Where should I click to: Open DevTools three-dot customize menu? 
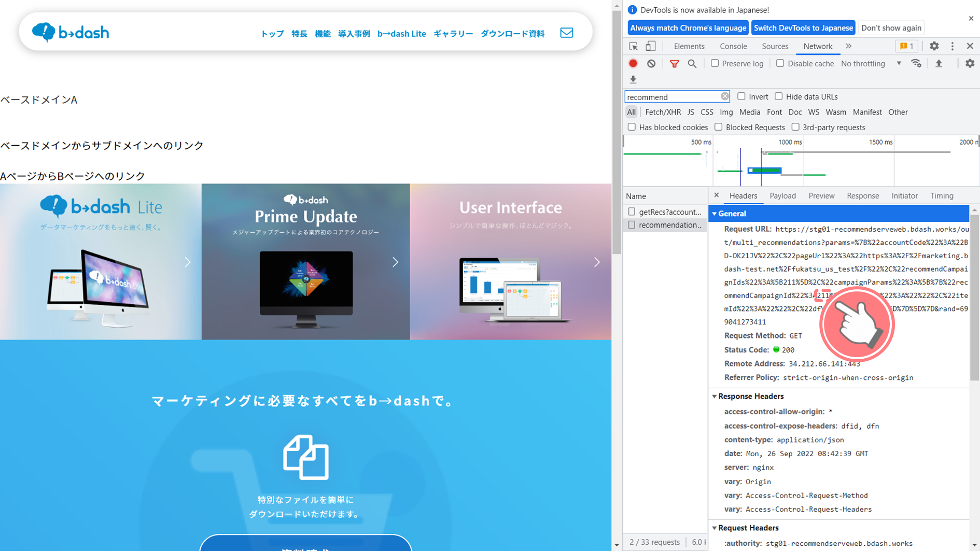point(952,46)
